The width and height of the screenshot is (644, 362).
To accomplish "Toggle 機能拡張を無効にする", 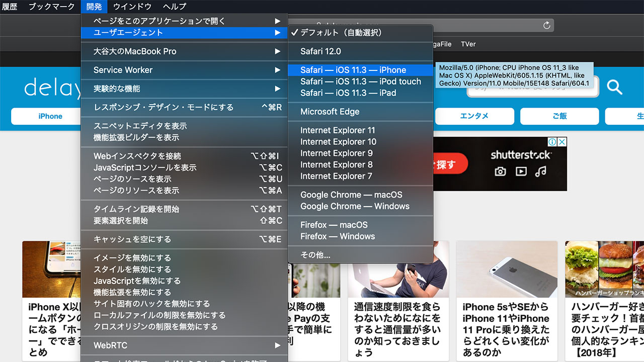I will pyautogui.click(x=184, y=293).
